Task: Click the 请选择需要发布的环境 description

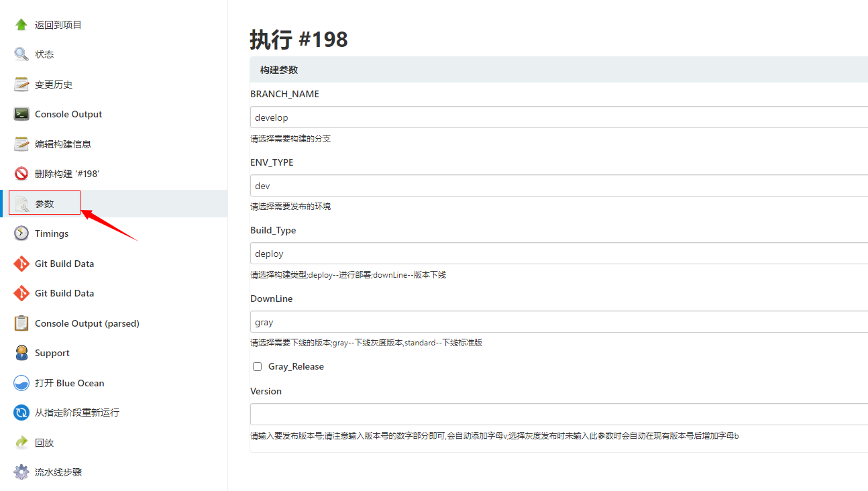Action: 290,207
